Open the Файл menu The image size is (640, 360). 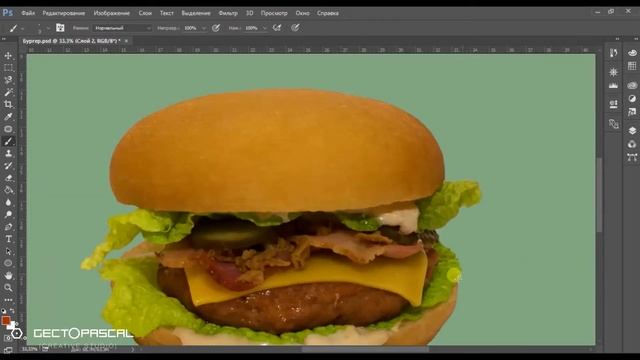click(28, 13)
